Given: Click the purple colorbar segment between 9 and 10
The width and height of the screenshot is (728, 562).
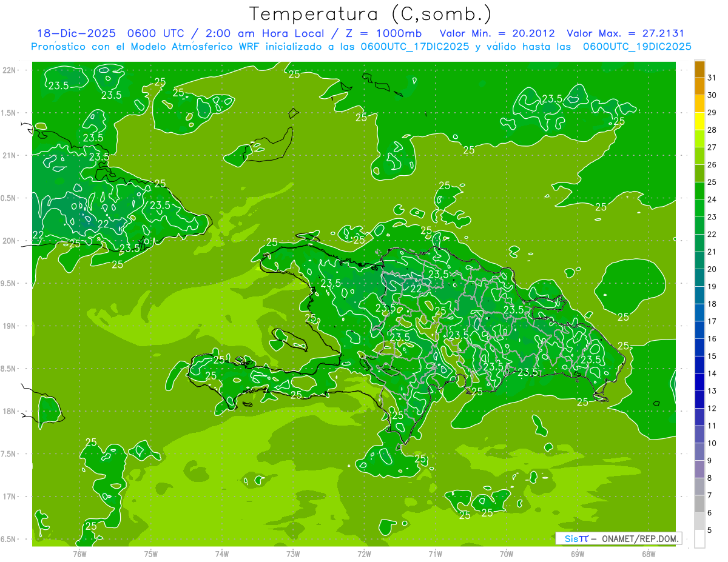Looking at the screenshot, I should click(699, 452).
